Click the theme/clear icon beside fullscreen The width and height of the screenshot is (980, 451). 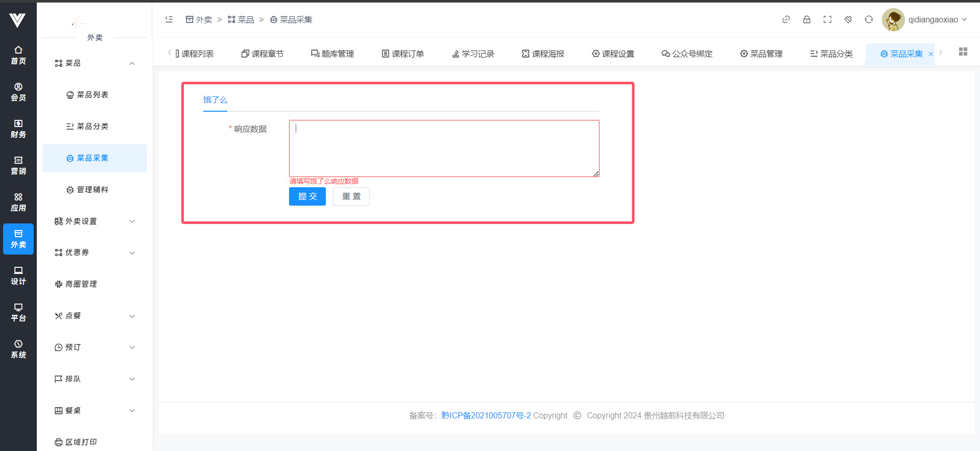point(848,19)
